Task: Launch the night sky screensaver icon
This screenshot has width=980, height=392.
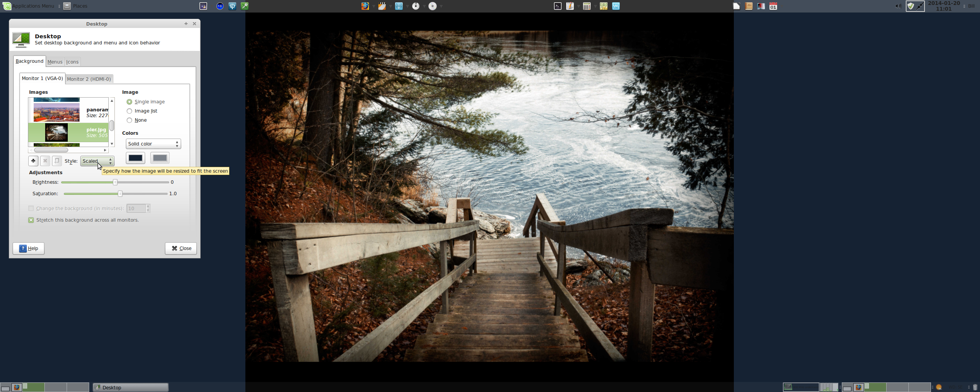Action: coord(203,6)
